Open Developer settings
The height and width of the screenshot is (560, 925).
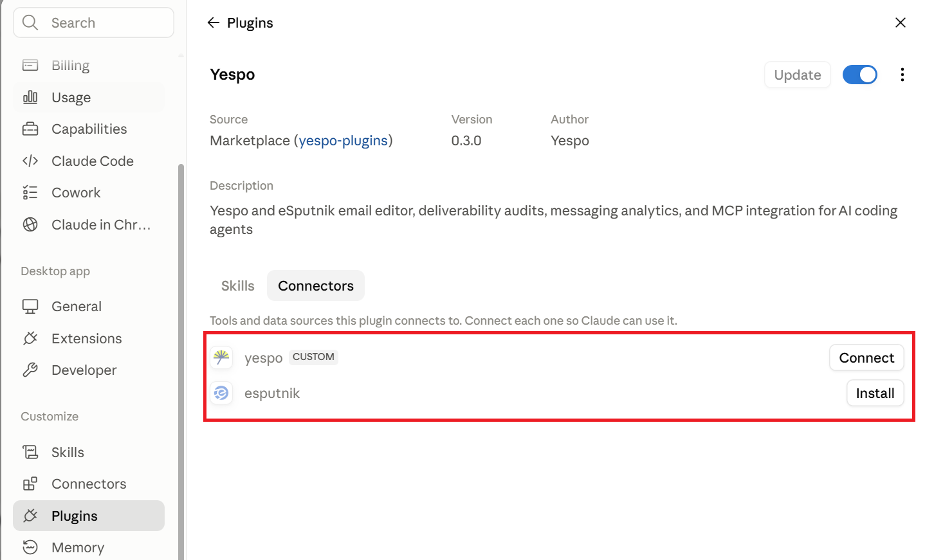89,370
